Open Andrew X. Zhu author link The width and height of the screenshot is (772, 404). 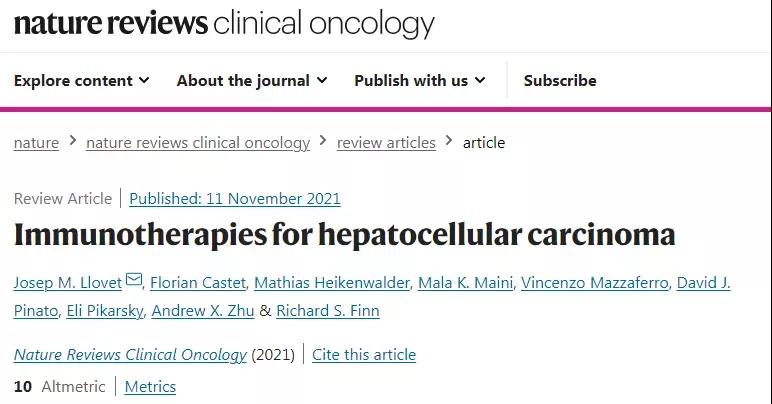tap(203, 311)
